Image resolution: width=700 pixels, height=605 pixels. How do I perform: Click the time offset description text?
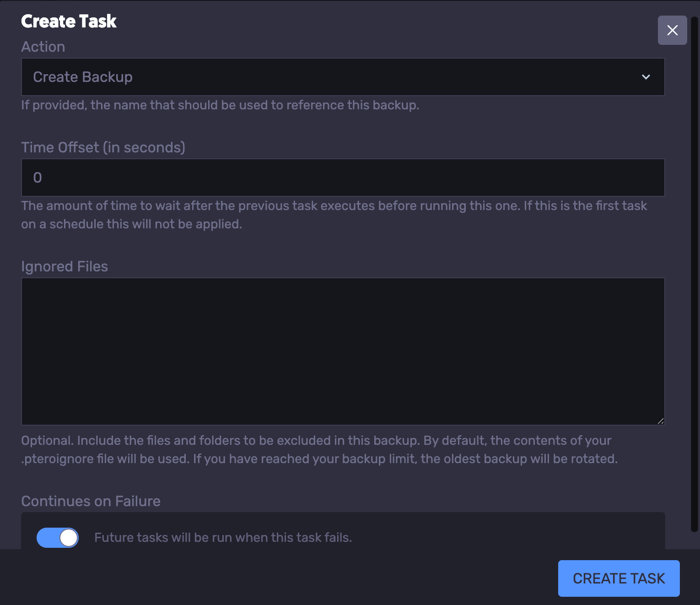click(334, 215)
